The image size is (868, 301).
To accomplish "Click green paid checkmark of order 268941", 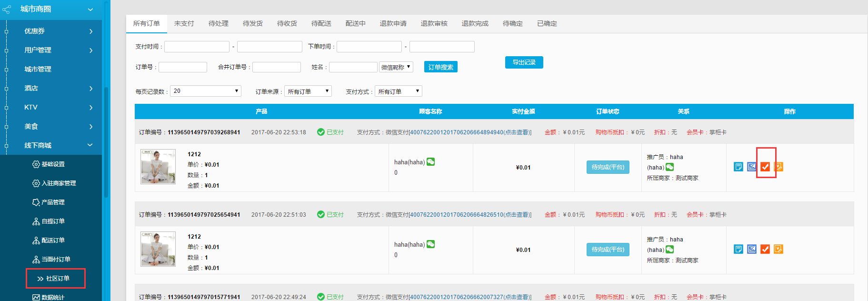I will click(321, 132).
